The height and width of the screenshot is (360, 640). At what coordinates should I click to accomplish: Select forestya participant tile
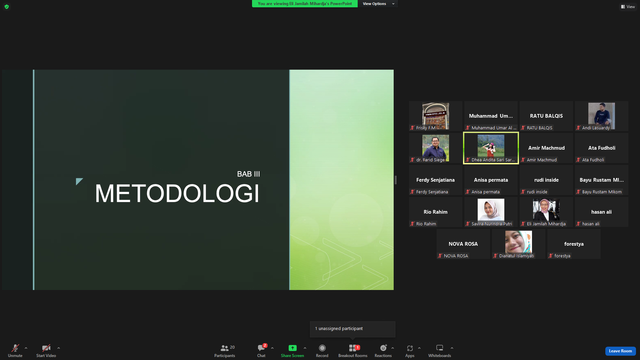coord(573,244)
